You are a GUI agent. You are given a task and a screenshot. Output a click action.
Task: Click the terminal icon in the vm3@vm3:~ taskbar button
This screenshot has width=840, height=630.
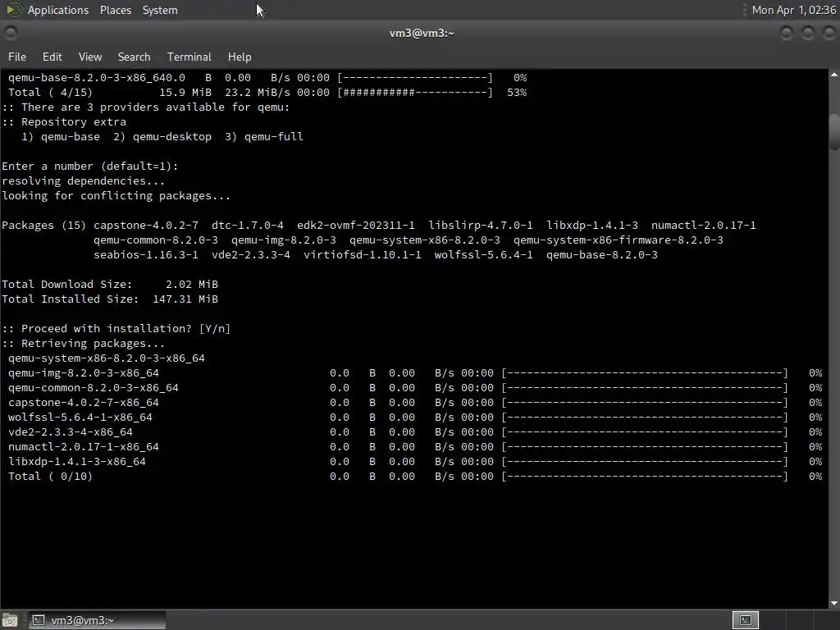pyautogui.click(x=38, y=620)
